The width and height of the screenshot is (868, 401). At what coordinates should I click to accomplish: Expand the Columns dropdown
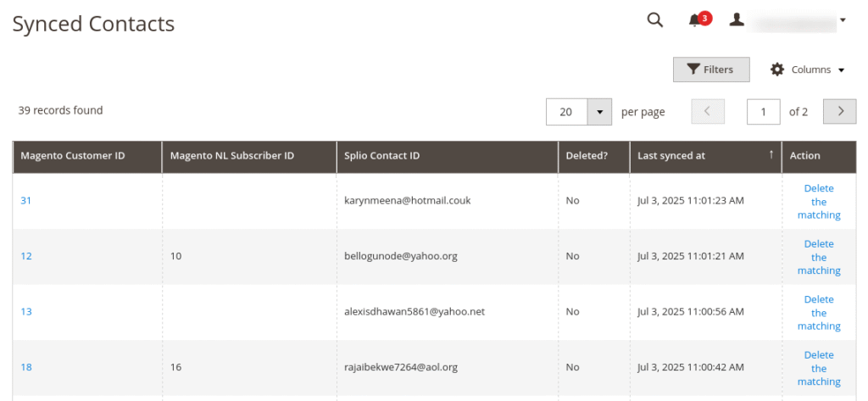[807, 70]
